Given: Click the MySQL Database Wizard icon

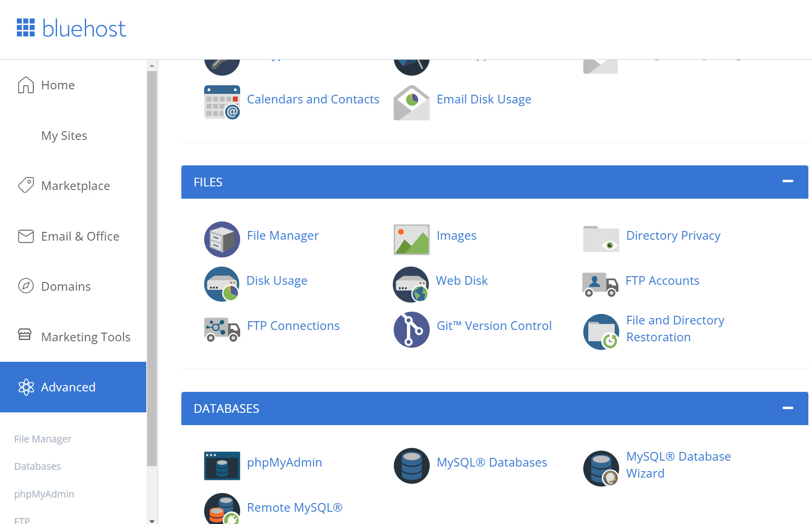Looking at the screenshot, I should (601, 468).
